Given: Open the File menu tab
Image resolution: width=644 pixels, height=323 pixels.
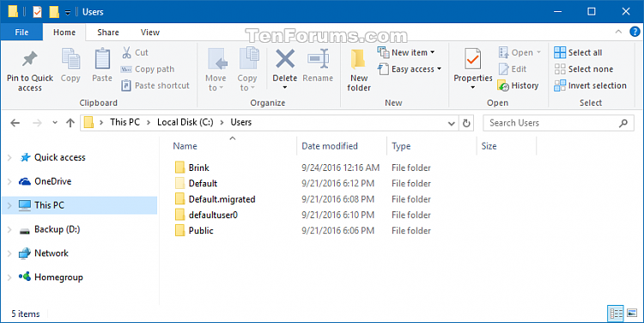Looking at the screenshot, I should point(21,32).
